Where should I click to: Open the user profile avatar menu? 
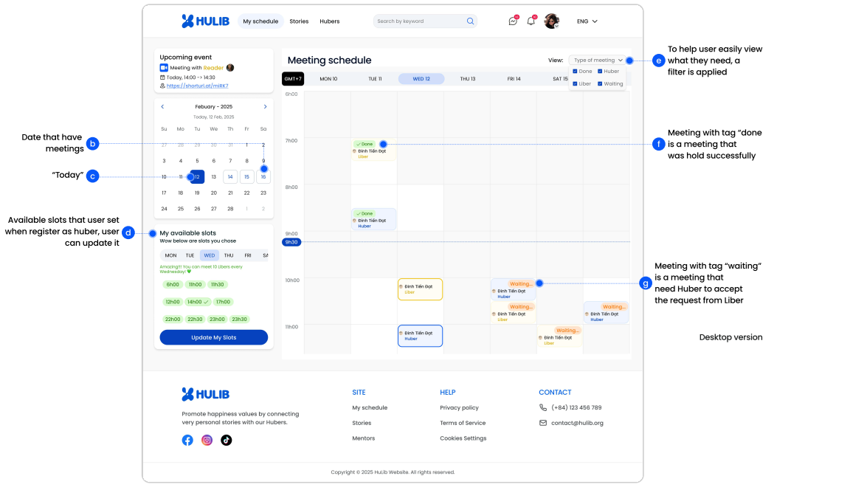[551, 21]
